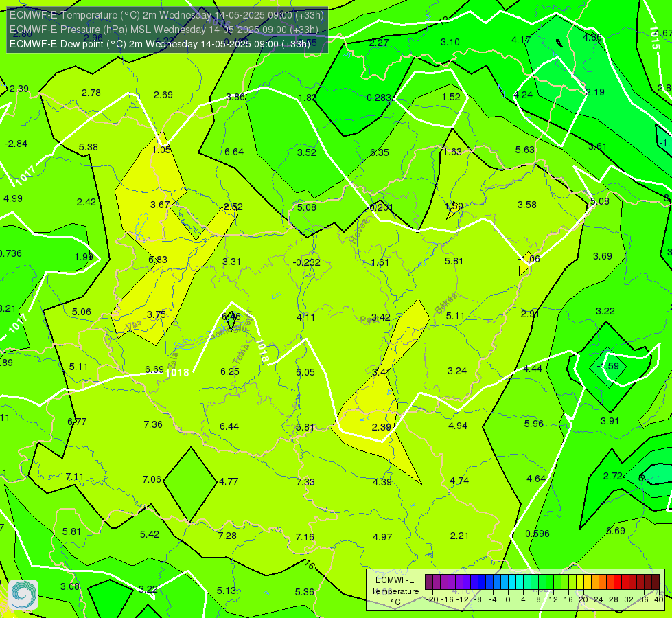Click the dew point value 7.28
This screenshot has height=618, width=672.
pyautogui.click(x=227, y=536)
